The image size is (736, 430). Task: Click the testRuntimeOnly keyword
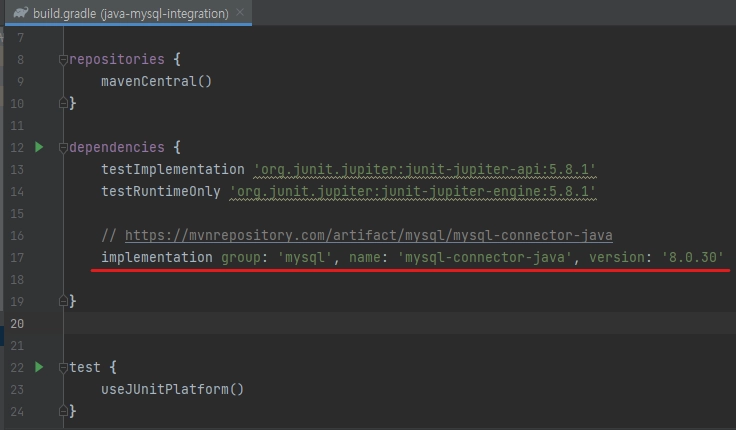(161, 191)
